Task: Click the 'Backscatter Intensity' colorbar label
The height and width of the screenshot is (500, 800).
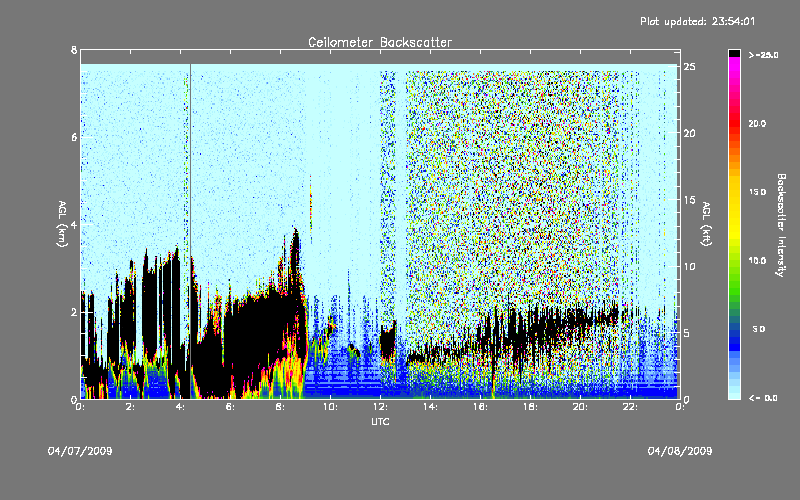Action: (x=781, y=225)
